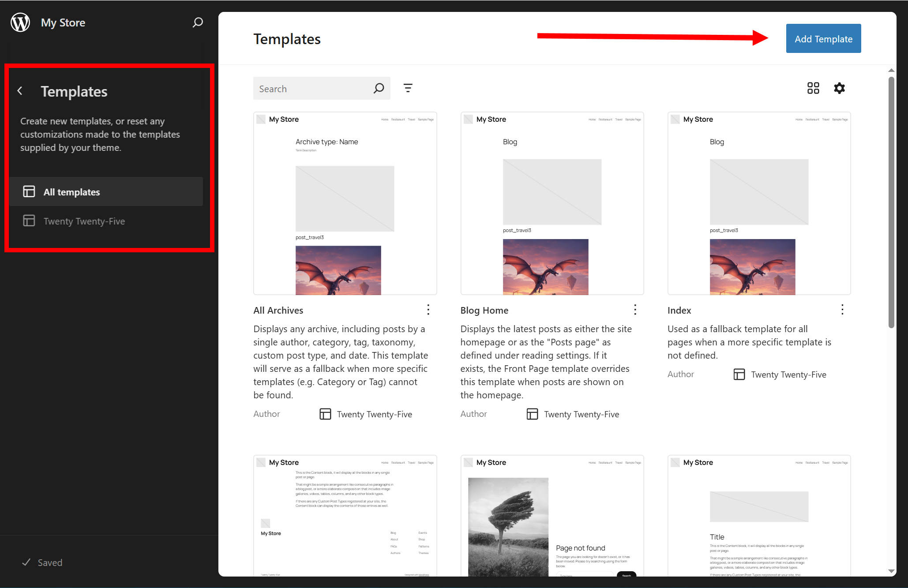Click the scroll down arrow of scrollbar

tap(891, 571)
